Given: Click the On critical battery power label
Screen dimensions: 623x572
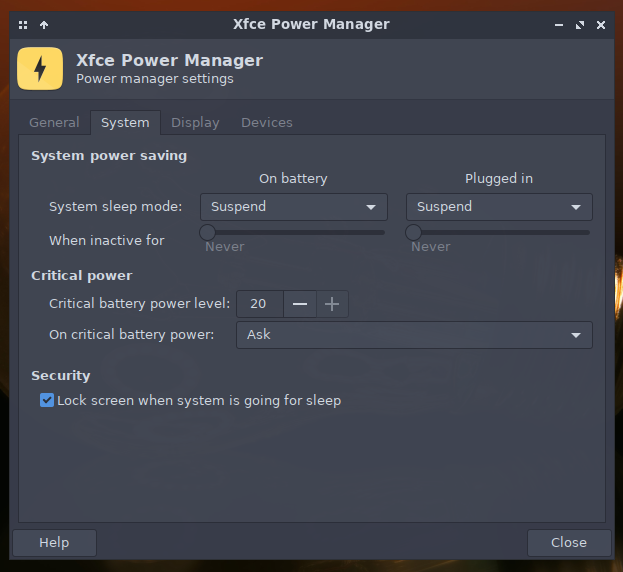Looking at the screenshot, I should click(x=132, y=335).
